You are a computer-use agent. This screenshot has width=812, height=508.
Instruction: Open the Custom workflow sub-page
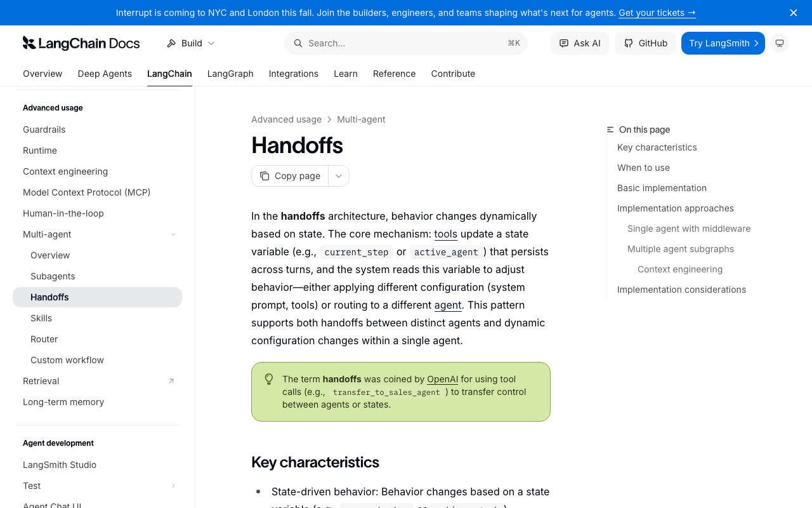coord(97,360)
